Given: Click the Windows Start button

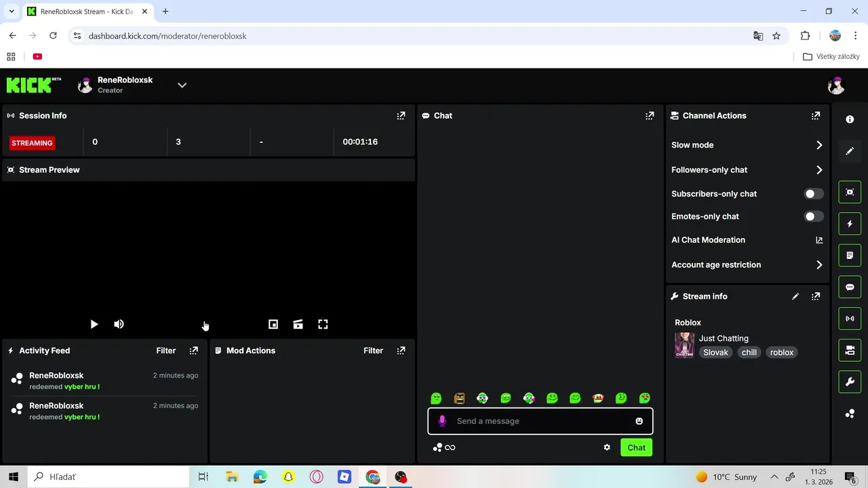Looking at the screenshot, I should click(x=14, y=476).
